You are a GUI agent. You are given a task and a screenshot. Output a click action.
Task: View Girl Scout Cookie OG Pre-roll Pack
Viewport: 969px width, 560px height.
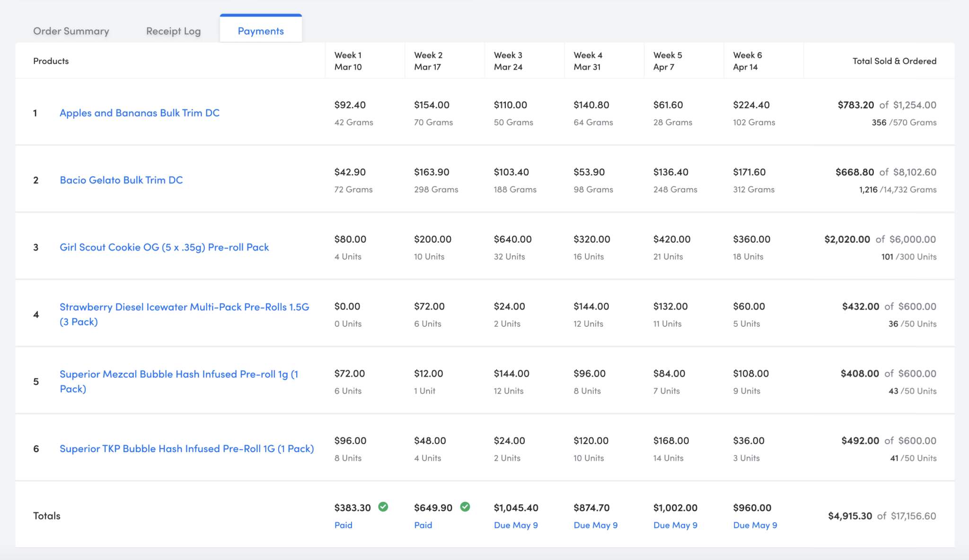tap(164, 247)
